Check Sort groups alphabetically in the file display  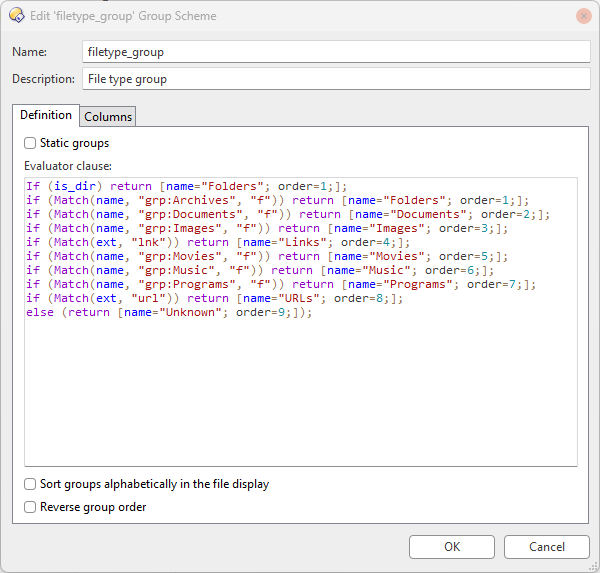coord(30,484)
